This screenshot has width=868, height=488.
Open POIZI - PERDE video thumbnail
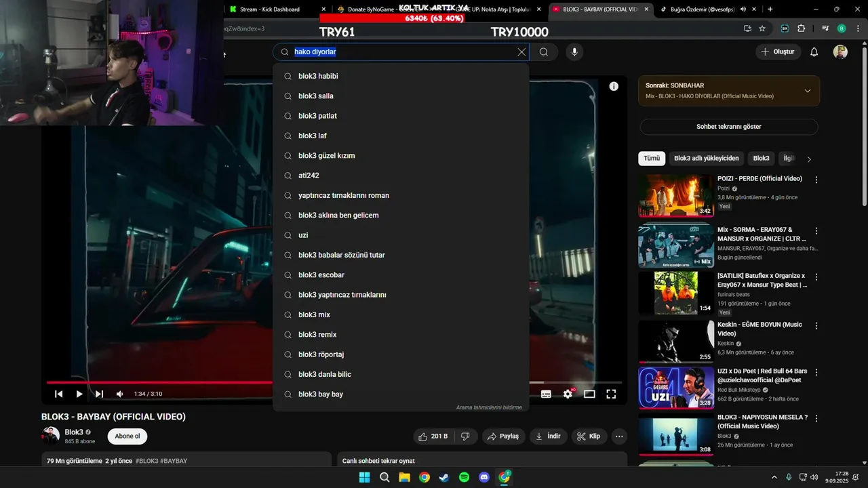pos(675,195)
